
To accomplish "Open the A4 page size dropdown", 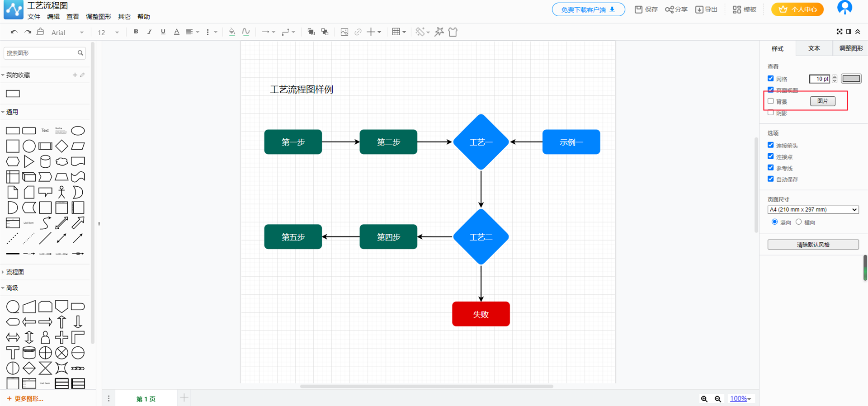I will coord(813,210).
